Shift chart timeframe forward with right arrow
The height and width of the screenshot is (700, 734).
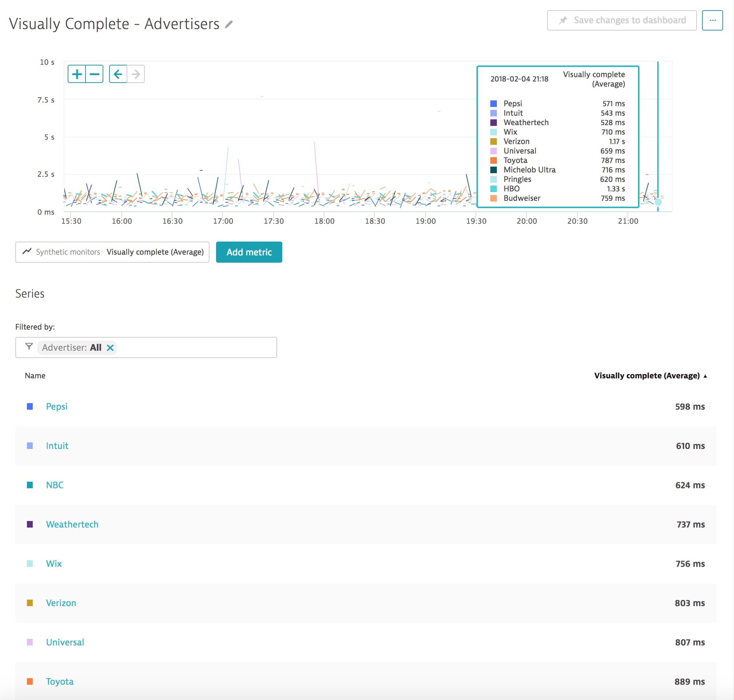point(136,74)
